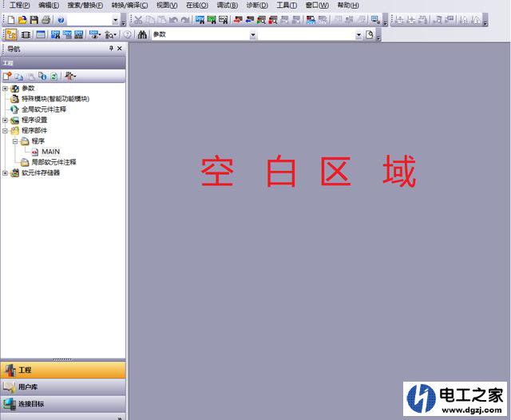
Task: Click the blue Help question mark icon
Action: coord(61,19)
